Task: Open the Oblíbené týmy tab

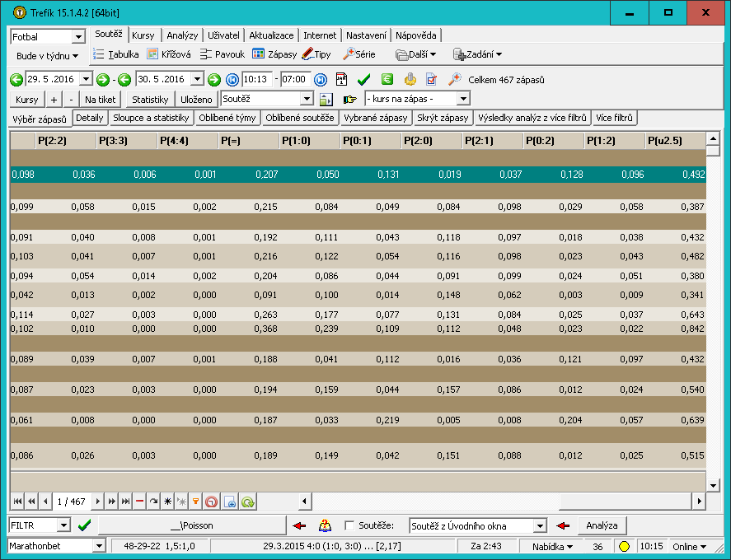Action: coord(227,118)
